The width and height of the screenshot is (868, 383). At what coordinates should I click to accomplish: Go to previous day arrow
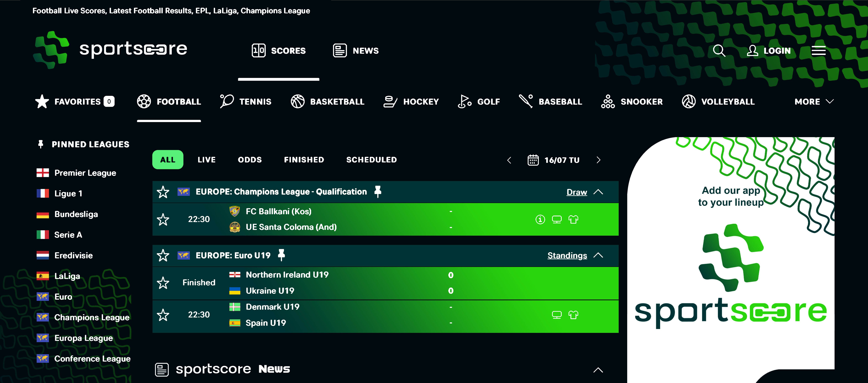pos(509,160)
